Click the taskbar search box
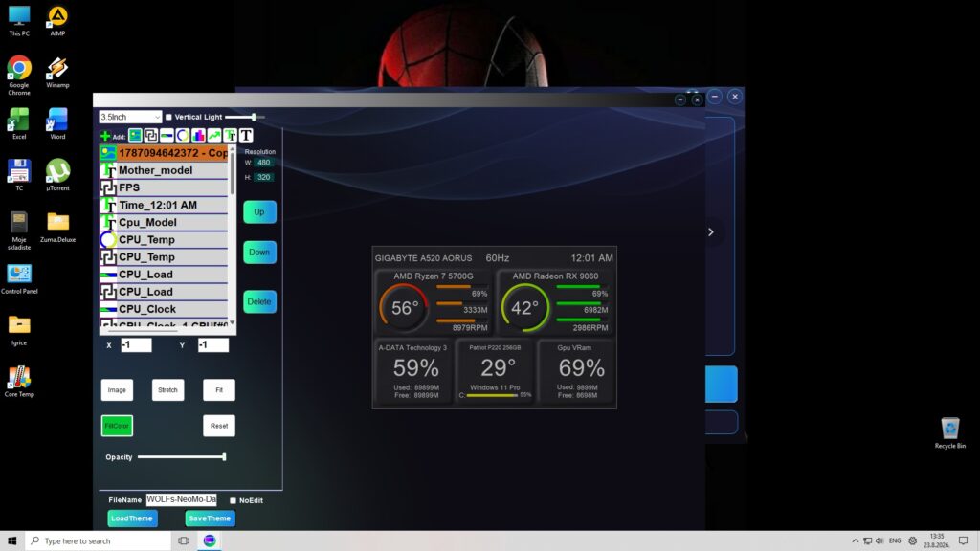Image resolution: width=980 pixels, height=551 pixels. [x=99, y=541]
